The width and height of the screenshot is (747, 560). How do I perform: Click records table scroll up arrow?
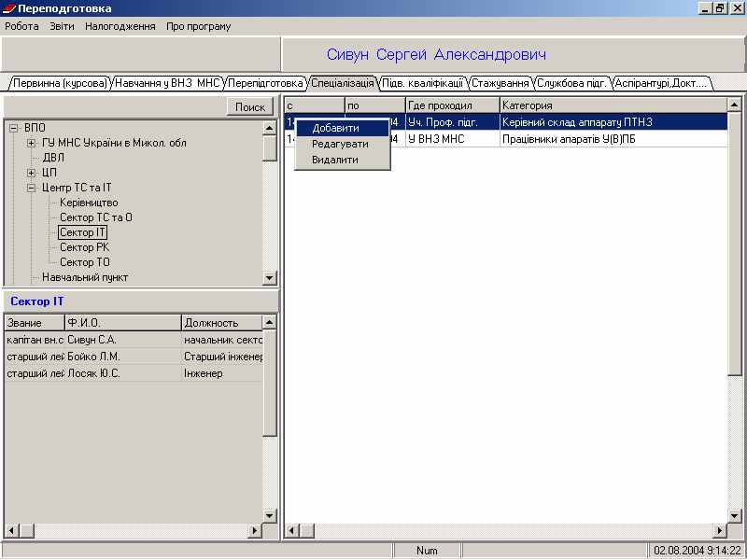tap(735, 105)
